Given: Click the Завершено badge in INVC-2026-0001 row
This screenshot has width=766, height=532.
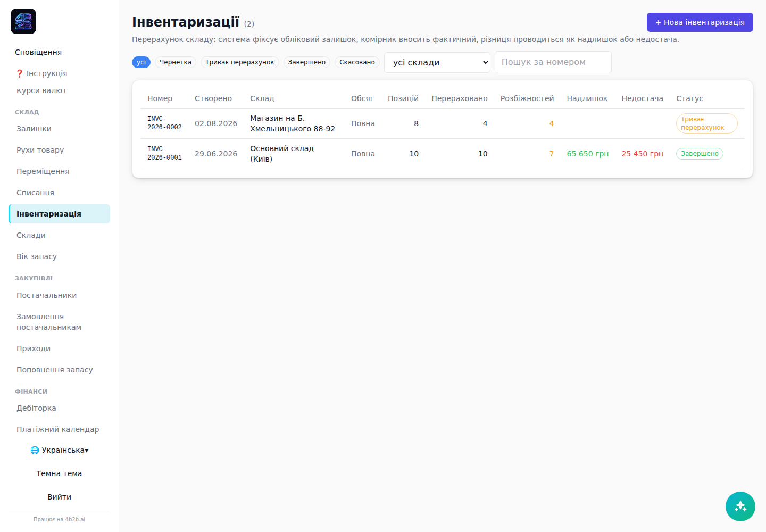Looking at the screenshot, I should tap(700, 154).
